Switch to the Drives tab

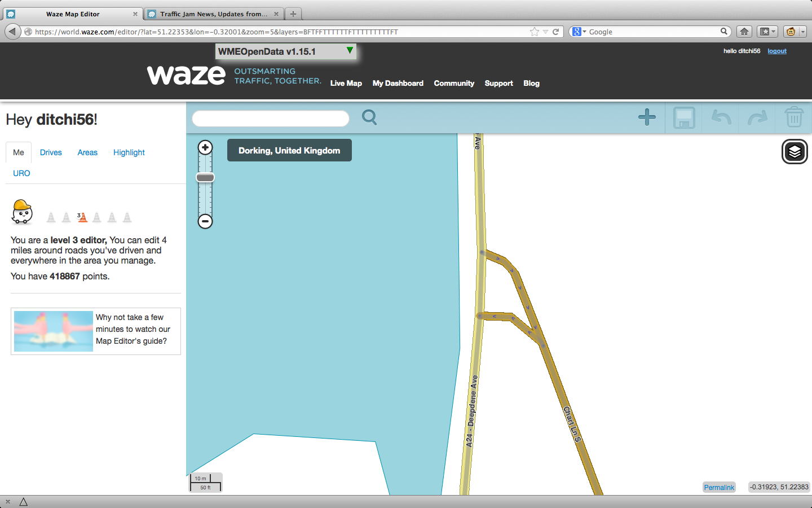(51, 152)
